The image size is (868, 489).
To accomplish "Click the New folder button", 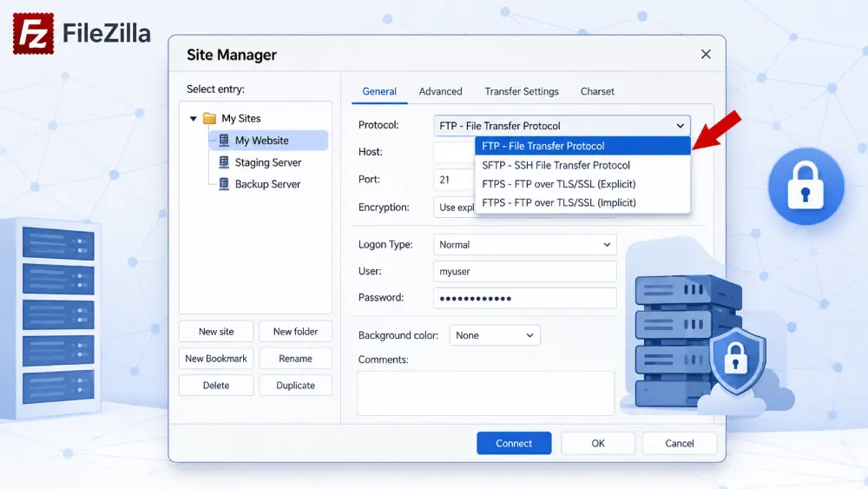I will (x=296, y=331).
